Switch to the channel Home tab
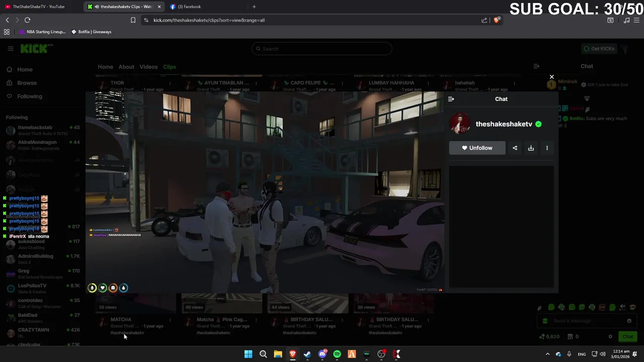Image resolution: width=644 pixels, height=362 pixels. tap(105, 67)
